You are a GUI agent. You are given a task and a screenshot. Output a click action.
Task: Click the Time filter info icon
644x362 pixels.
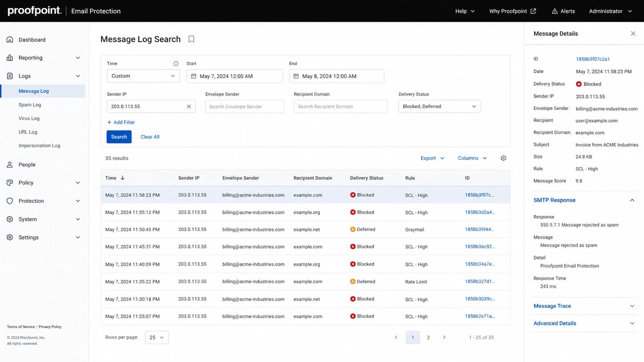pyautogui.click(x=176, y=63)
